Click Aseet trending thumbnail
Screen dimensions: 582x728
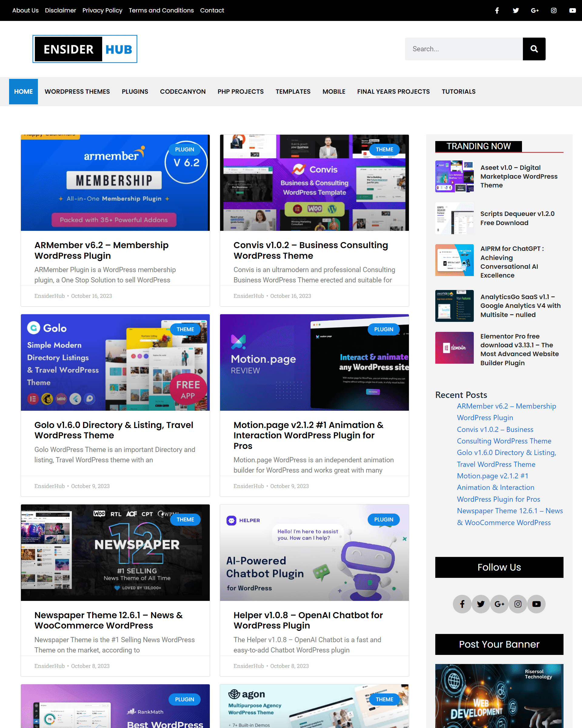454,176
